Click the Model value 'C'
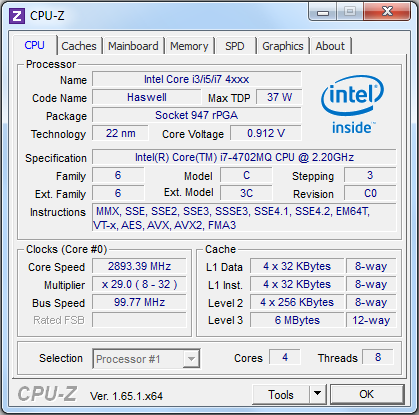The image size is (419, 415). coord(246,175)
